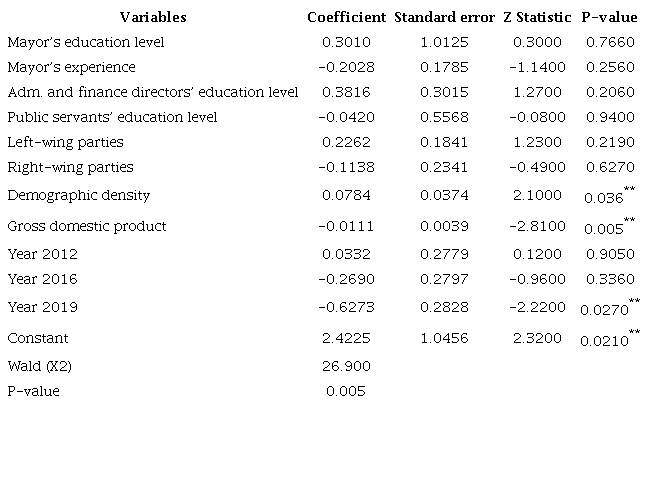Viewport: 649px width, 486px height.
Task: Click the Gross domestic product label
Action: [x=87, y=226]
